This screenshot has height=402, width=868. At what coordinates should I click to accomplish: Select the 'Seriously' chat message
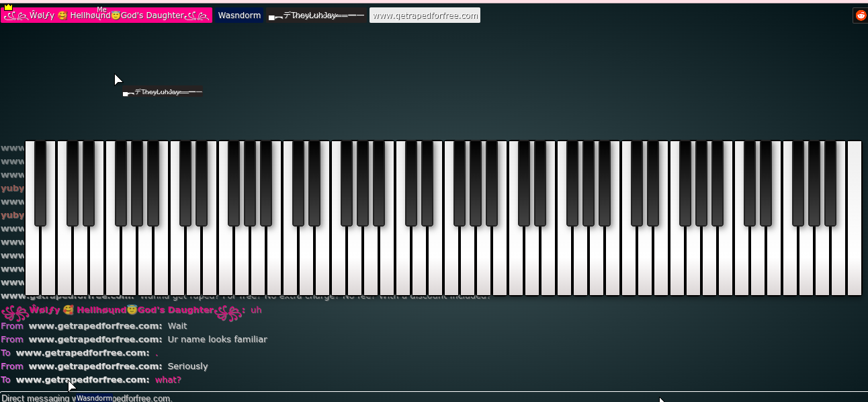[187, 366]
